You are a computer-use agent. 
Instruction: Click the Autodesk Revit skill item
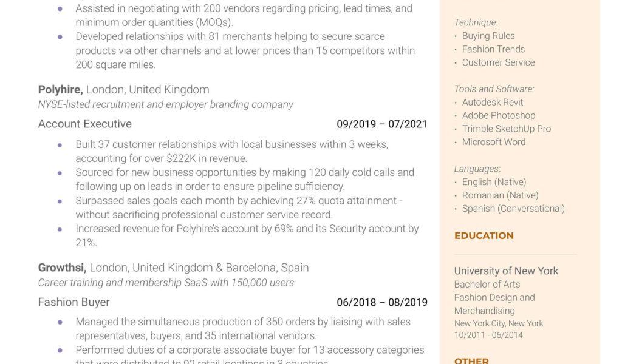492,103
